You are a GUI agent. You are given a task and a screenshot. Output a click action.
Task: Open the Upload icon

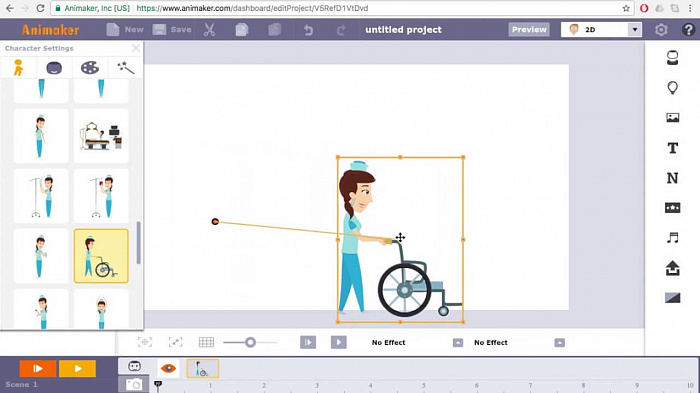click(x=672, y=268)
